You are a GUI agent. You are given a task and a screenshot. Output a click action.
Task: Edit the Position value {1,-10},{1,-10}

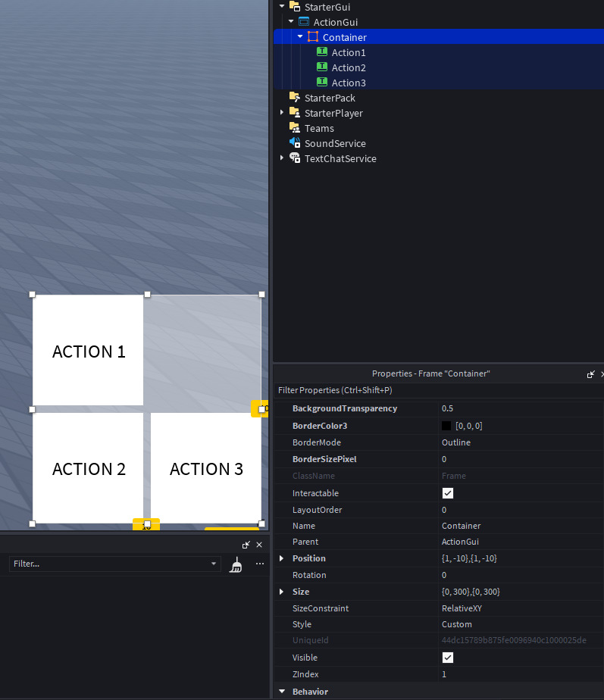pyautogui.click(x=521, y=558)
